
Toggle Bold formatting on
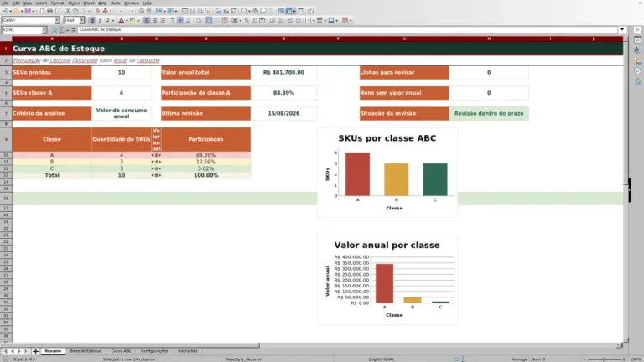[92, 20]
